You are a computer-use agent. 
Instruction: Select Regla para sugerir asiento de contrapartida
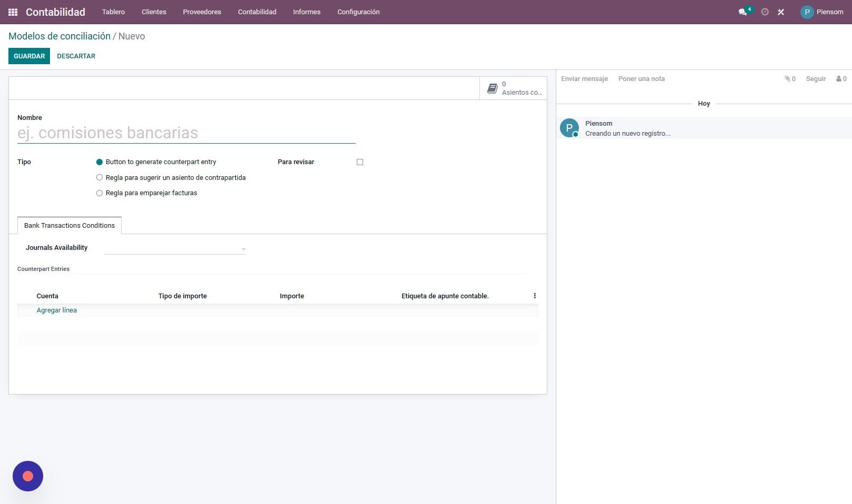[x=99, y=178]
